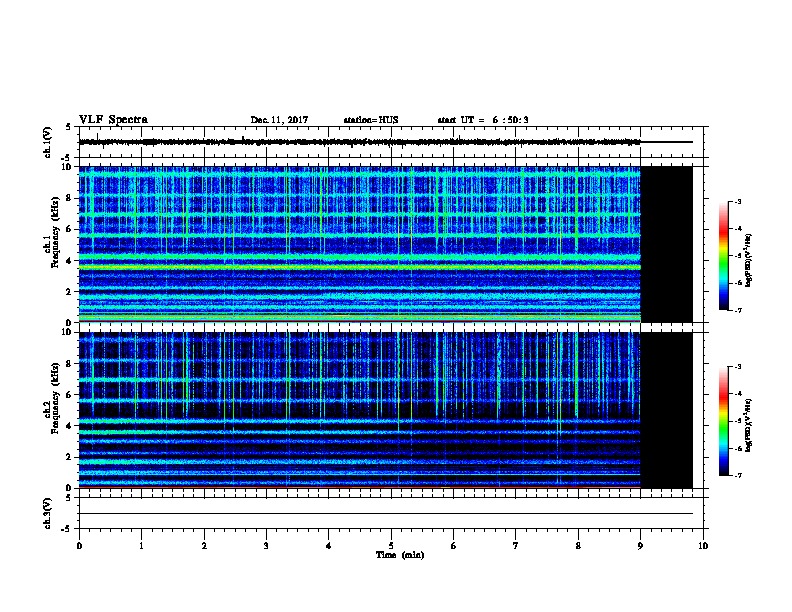The width and height of the screenshot is (792, 612).
Task: Click the "2" kHz tick label on the ch.2 spectrogram
Action: pos(69,457)
